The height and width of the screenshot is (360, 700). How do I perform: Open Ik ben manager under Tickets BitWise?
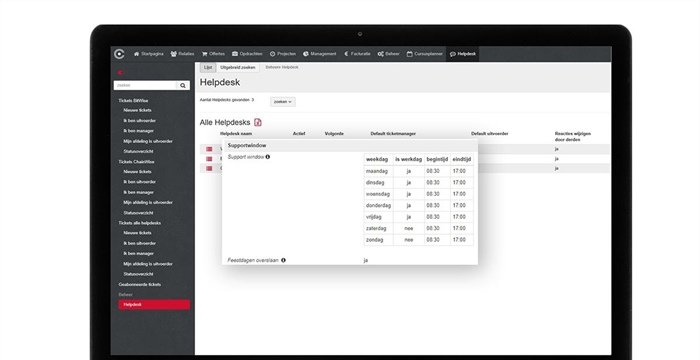pos(138,131)
